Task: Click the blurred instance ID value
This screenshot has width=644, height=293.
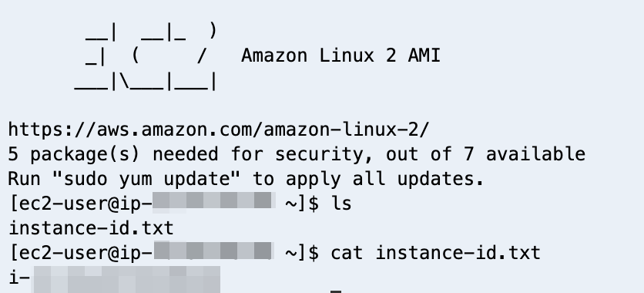Action: (126, 279)
